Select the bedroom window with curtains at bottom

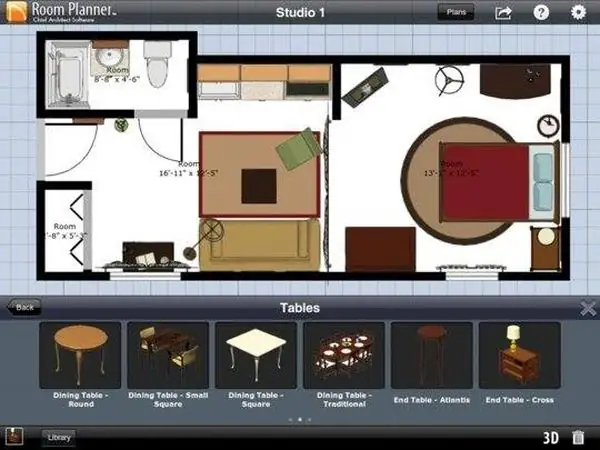tap(471, 270)
